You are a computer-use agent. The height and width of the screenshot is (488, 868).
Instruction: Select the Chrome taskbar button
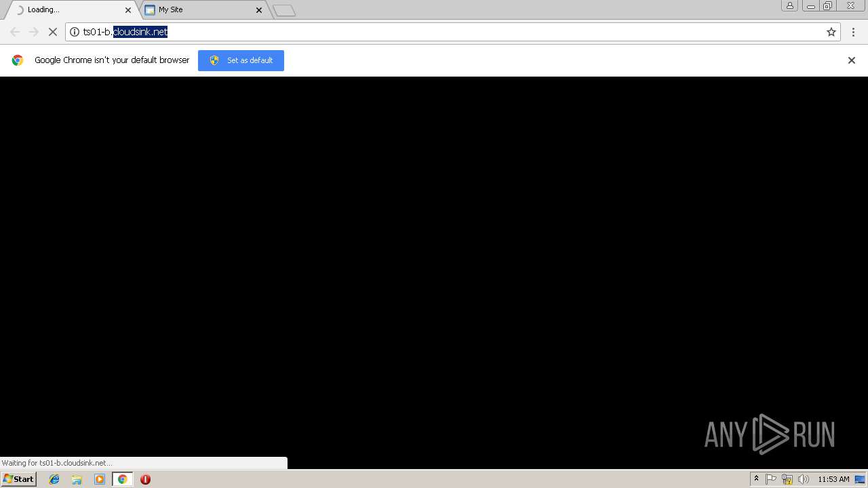[122, 479]
